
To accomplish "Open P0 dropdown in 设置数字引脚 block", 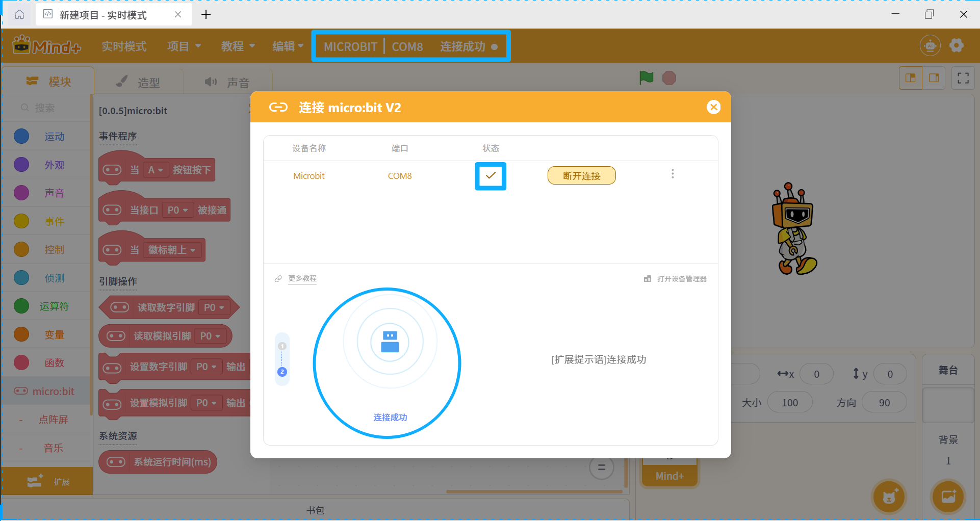I will coord(206,367).
